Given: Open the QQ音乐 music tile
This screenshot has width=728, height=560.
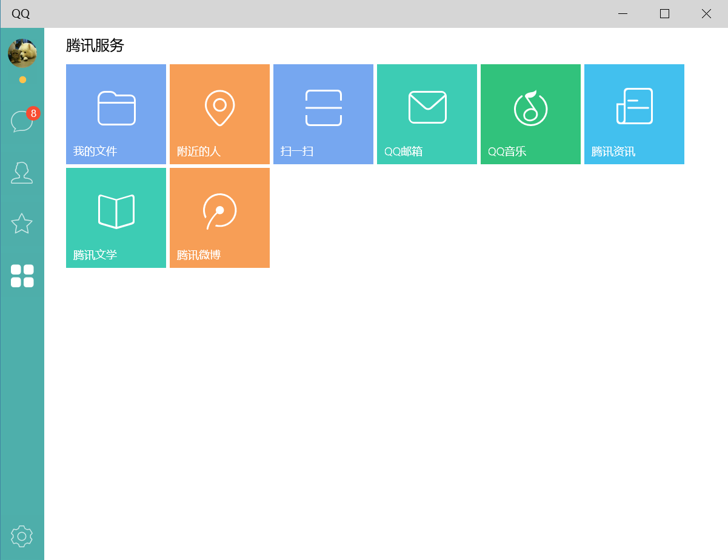Looking at the screenshot, I should [x=530, y=114].
